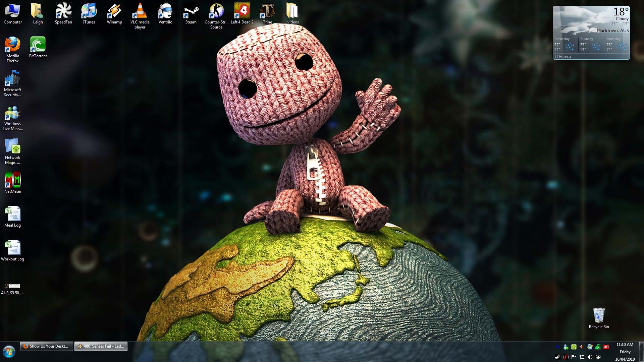This screenshot has height=362, width=644.
Task: Click the Network Magic green house tray icon
Action: pos(574,347)
